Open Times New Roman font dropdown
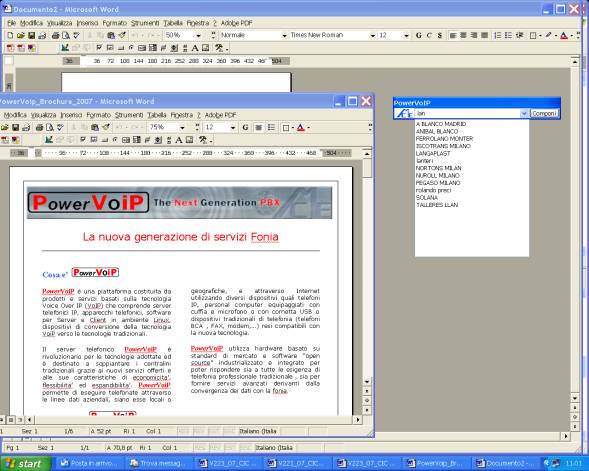This screenshot has height=471, width=589. pos(373,35)
